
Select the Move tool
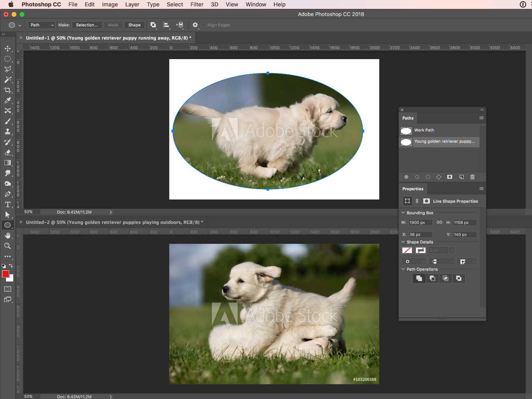[x=7, y=48]
